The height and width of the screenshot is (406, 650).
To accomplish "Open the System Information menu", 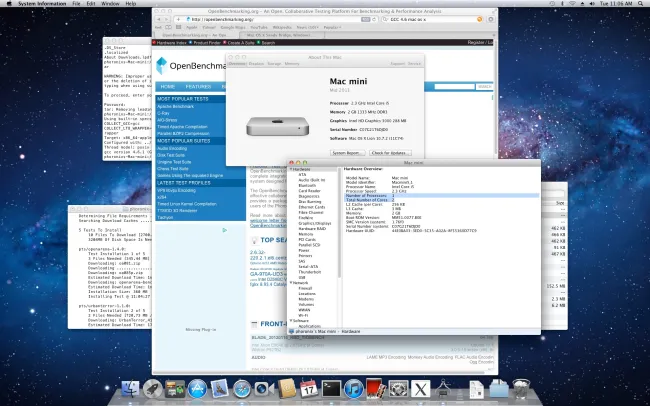I will [42, 3].
